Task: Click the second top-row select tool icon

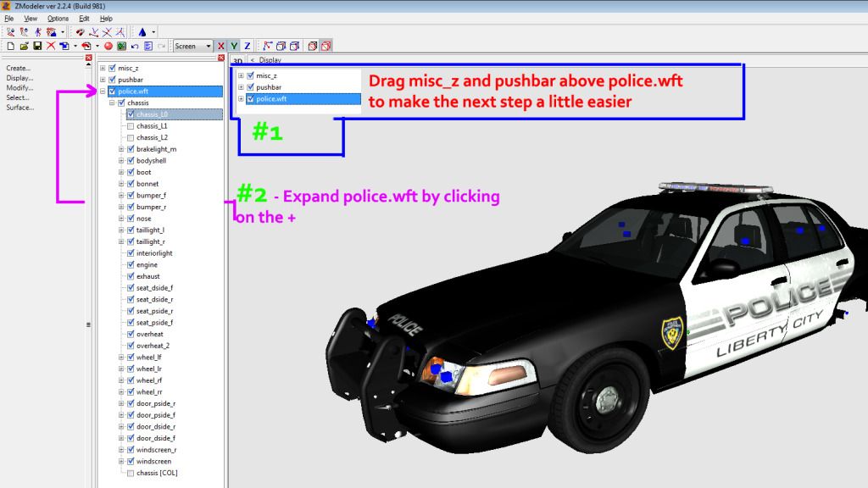Action: tap(24, 32)
